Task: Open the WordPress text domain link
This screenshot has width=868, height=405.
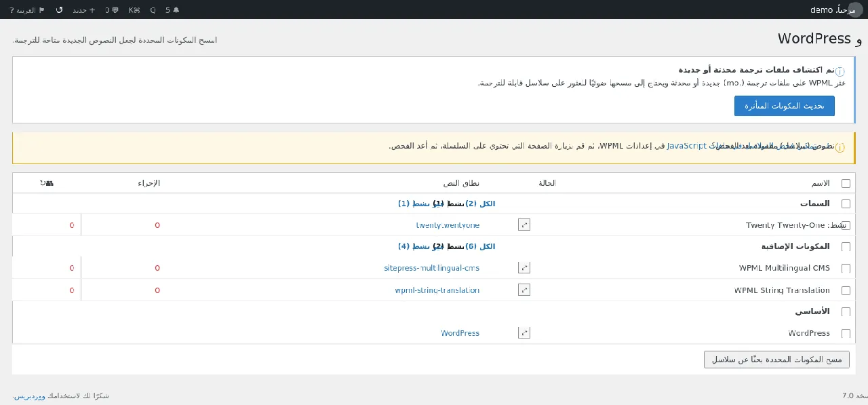Action: click(460, 333)
